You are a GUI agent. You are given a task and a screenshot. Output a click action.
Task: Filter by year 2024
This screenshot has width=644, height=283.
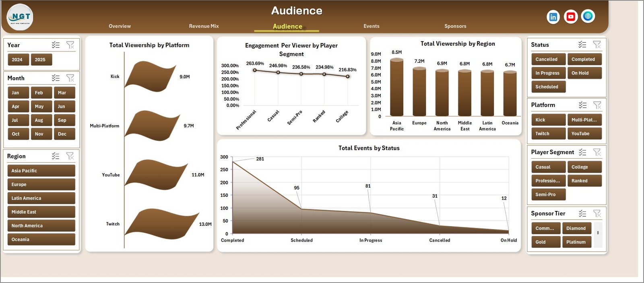(18, 60)
